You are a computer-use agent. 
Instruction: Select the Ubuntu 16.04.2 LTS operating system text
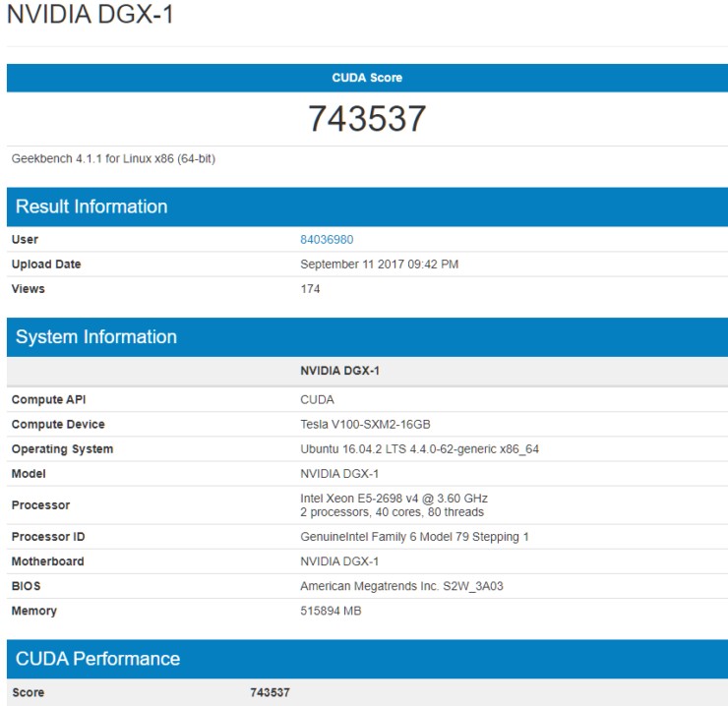coord(419,448)
